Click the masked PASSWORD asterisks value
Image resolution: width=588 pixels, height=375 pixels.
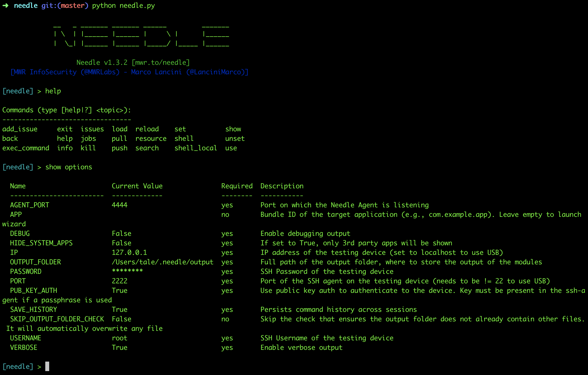coord(127,270)
